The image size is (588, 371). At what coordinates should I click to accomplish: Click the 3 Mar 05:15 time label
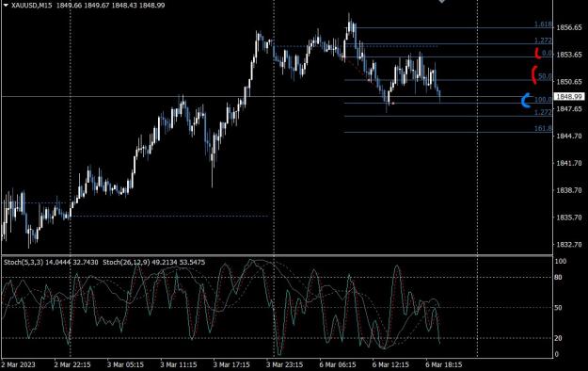pyautogui.click(x=125, y=364)
